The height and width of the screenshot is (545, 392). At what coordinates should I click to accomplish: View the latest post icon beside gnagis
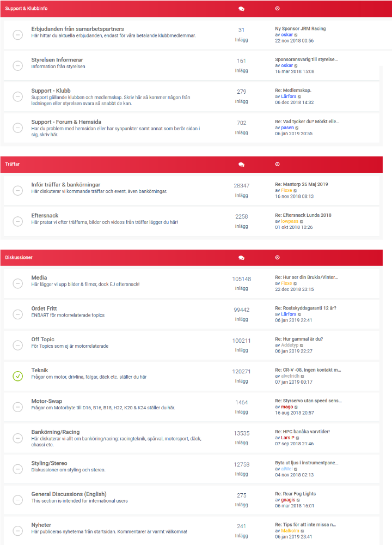click(x=298, y=500)
